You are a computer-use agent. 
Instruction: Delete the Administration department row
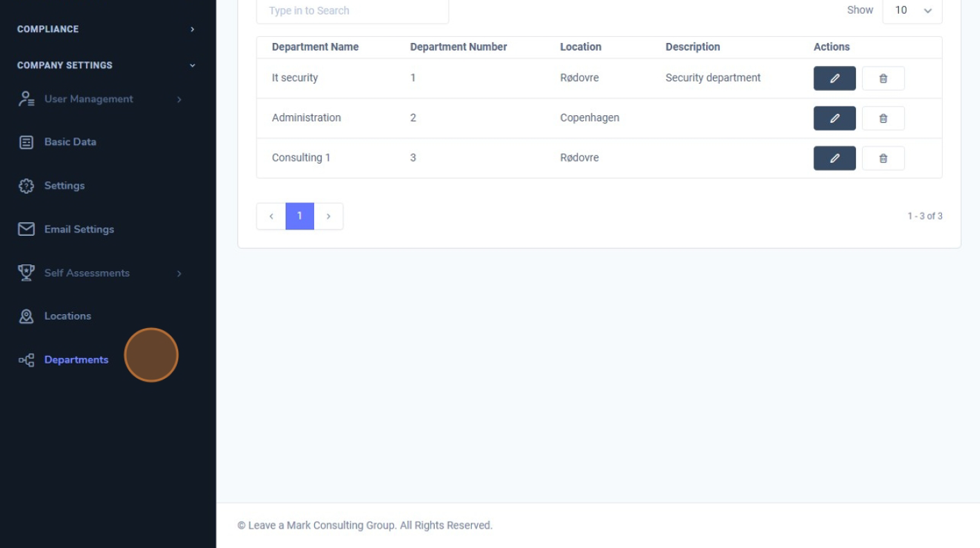883,119
